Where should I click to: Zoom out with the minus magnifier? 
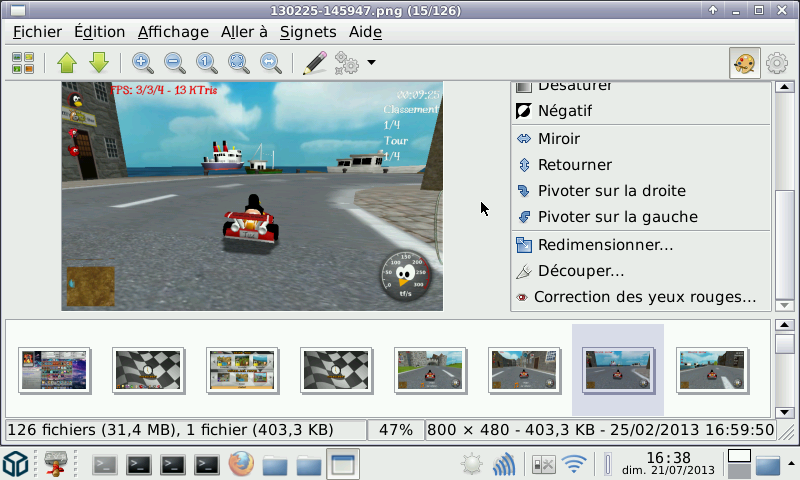(174, 63)
